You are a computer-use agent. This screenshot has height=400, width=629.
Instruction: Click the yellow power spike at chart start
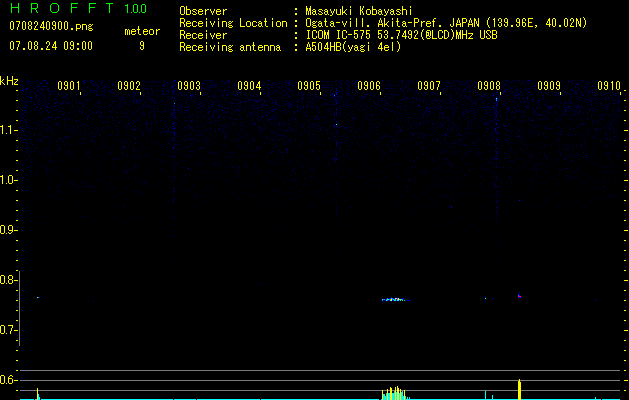coord(37,394)
